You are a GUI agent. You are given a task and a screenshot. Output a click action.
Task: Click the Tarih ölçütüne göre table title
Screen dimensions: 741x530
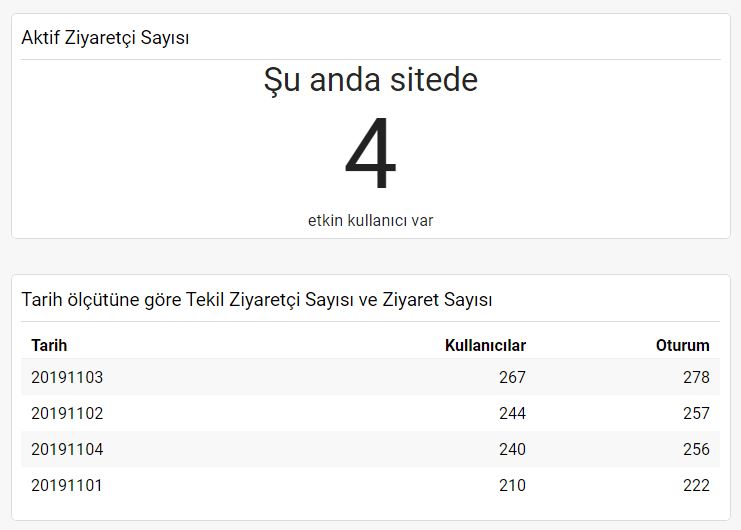[x=257, y=299]
